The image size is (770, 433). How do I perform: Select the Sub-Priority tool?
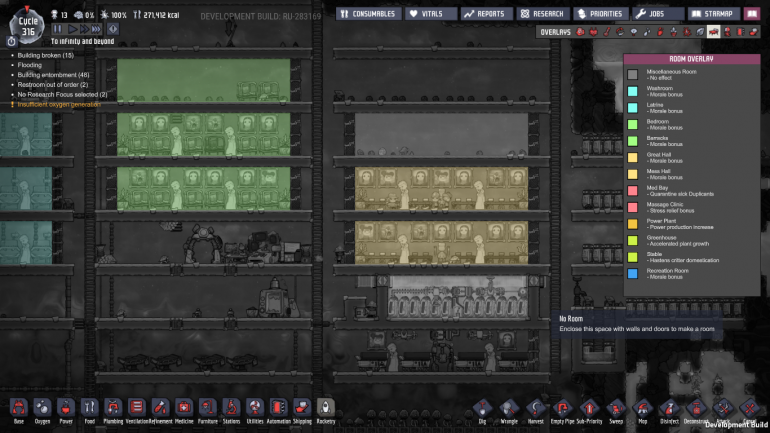click(589, 409)
